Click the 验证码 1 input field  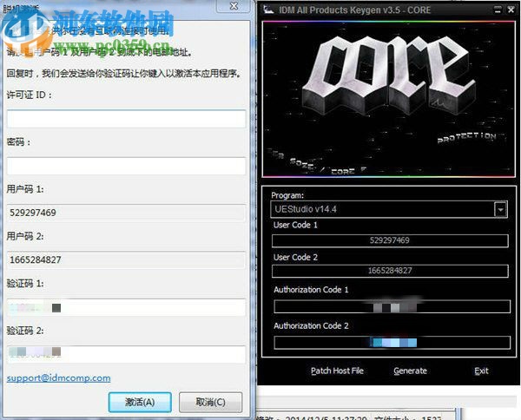tap(126, 307)
